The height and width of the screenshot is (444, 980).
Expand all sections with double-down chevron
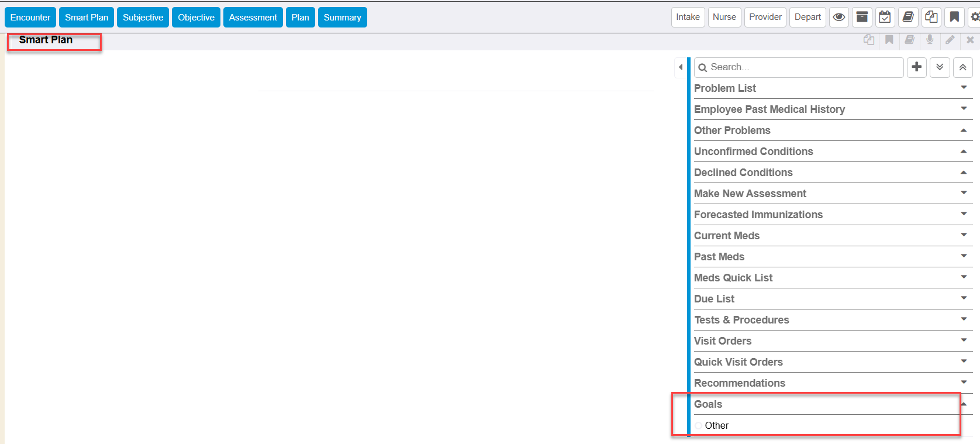click(940, 67)
